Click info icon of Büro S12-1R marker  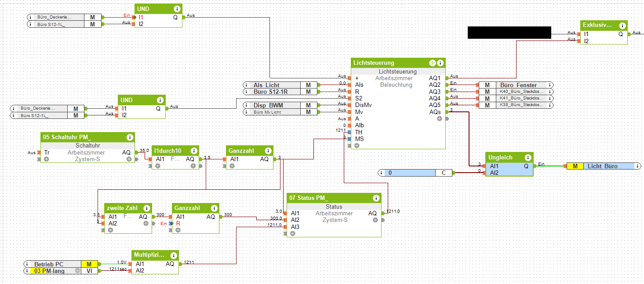tap(246, 92)
